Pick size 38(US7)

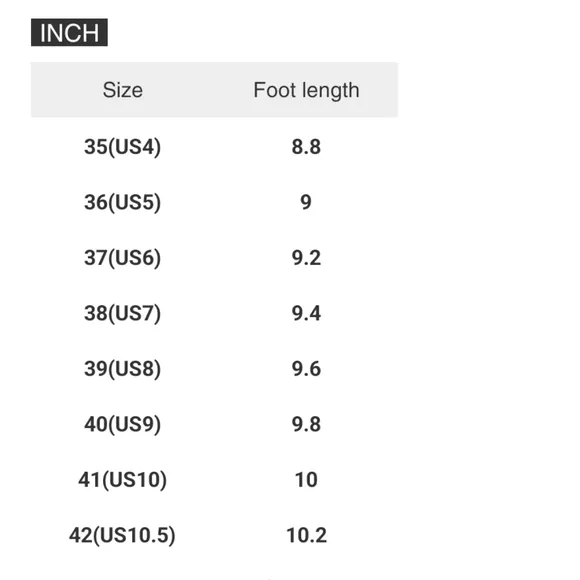click(x=122, y=313)
